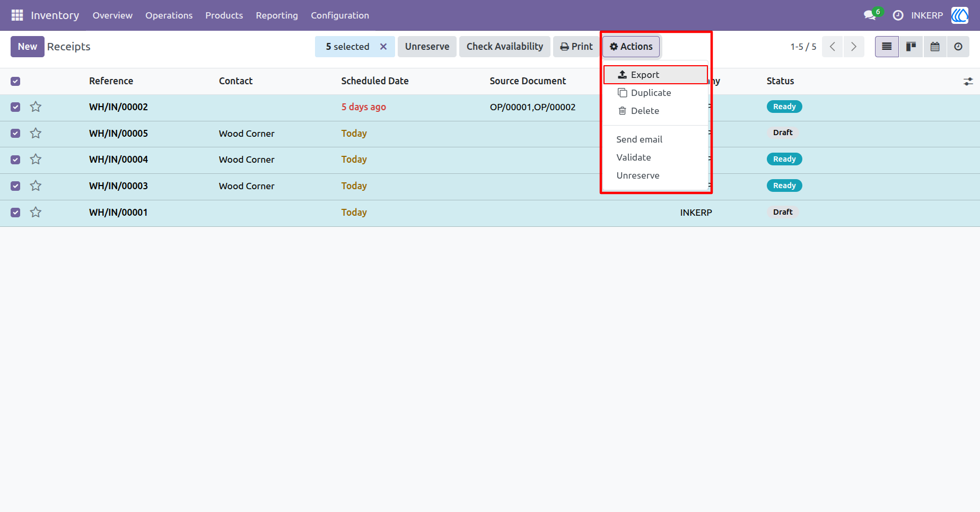Choose Duplicate from the Actions menu

(x=655, y=93)
